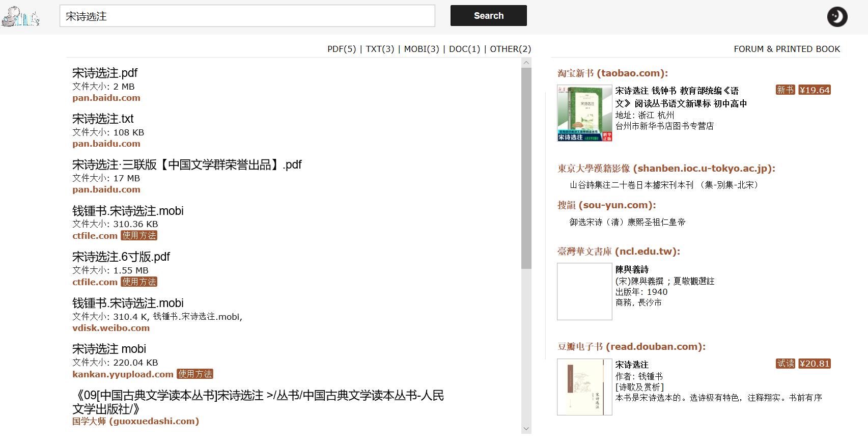Viewport: 868px width, 442px height.
Task: Select text 文件大小: 2 MB
Action: coord(103,87)
